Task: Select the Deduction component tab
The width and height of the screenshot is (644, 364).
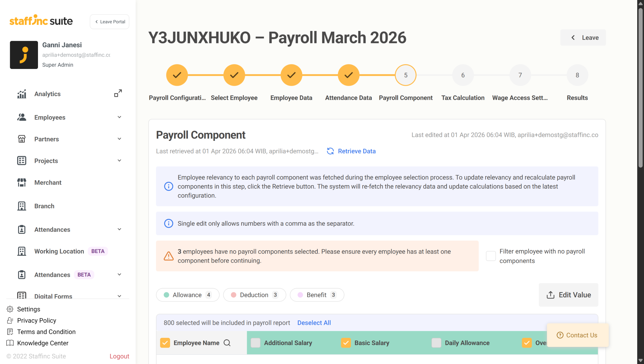Action: tap(254, 295)
